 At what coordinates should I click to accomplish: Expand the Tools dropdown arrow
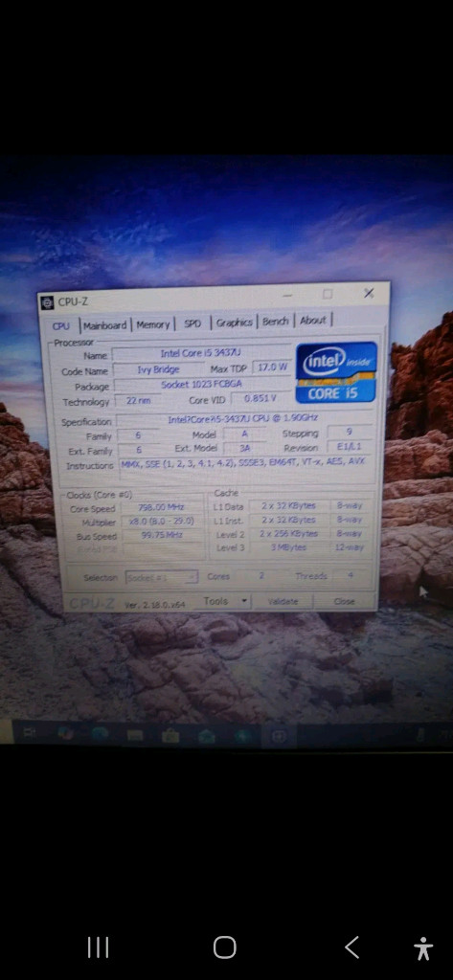click(x=244, y=601)
